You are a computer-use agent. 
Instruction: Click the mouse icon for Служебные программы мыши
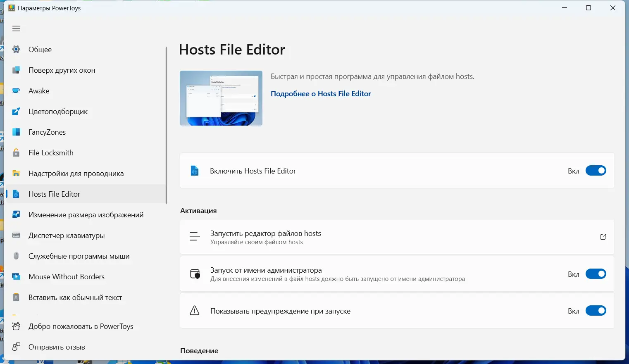coord(16,256)
